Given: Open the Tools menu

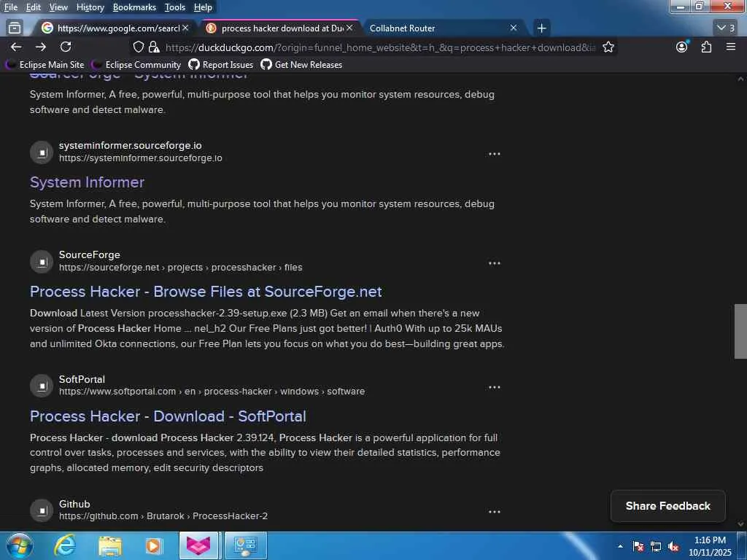Looking at the screenshot, I should pos(175,7).
